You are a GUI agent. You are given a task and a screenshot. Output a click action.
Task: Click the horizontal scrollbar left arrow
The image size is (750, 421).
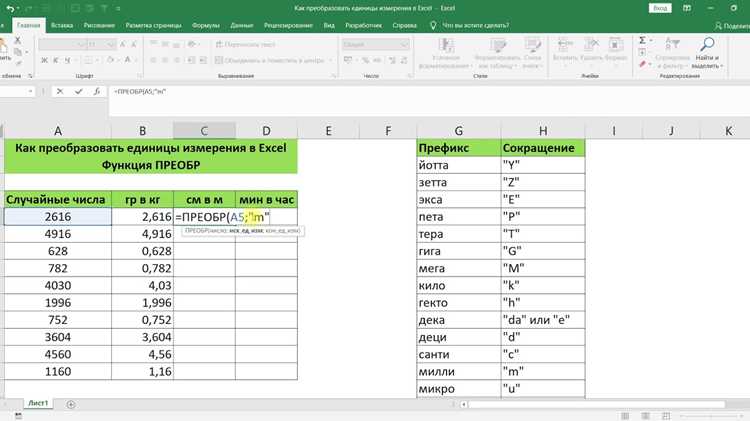click(x=463, y=405)
